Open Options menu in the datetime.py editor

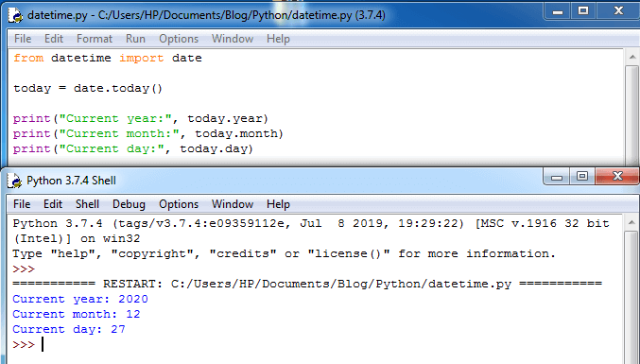[179, 39]
